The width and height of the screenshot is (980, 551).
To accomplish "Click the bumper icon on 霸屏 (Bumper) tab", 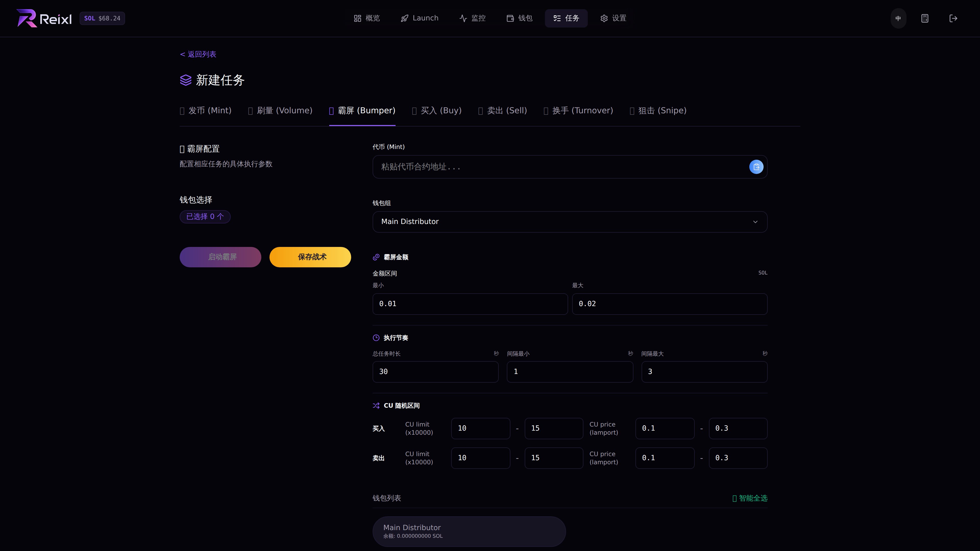I will (x=331, y=111).
